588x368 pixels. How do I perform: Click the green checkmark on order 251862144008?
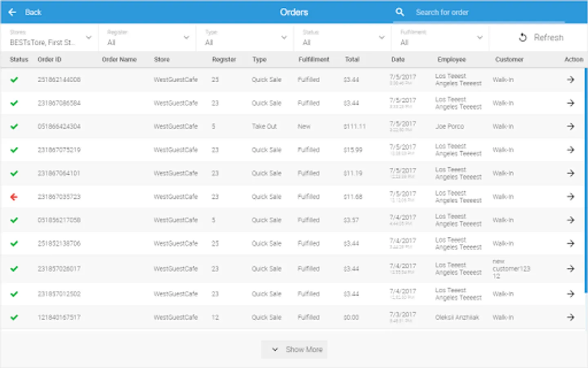pyautogui.click(x=14, y=79)
